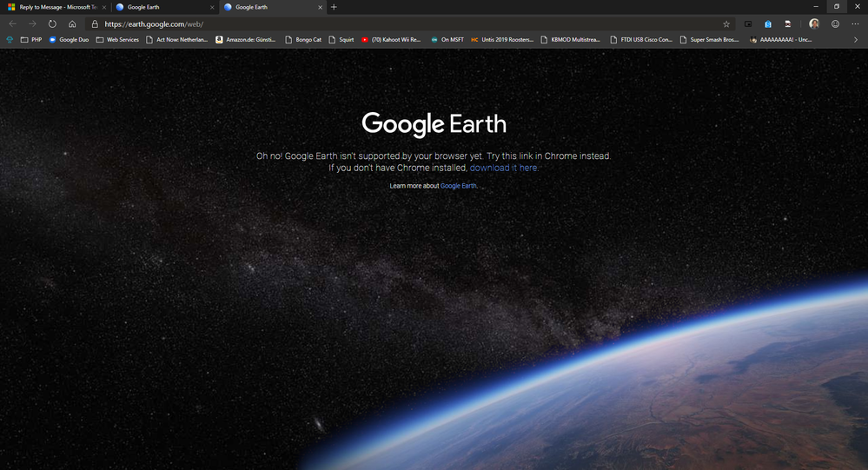Open the Squirt bookmark
The image size is (868, 470).
[x=341, y=40]
